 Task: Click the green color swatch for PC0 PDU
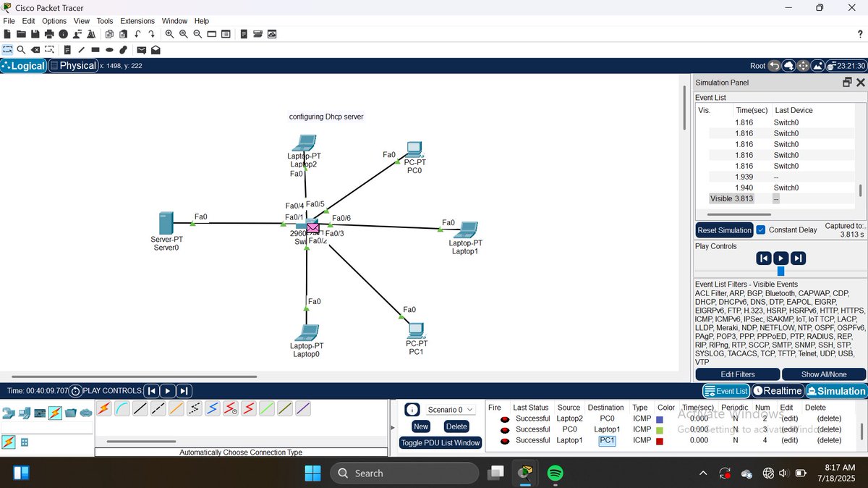(x=659, y=429)
